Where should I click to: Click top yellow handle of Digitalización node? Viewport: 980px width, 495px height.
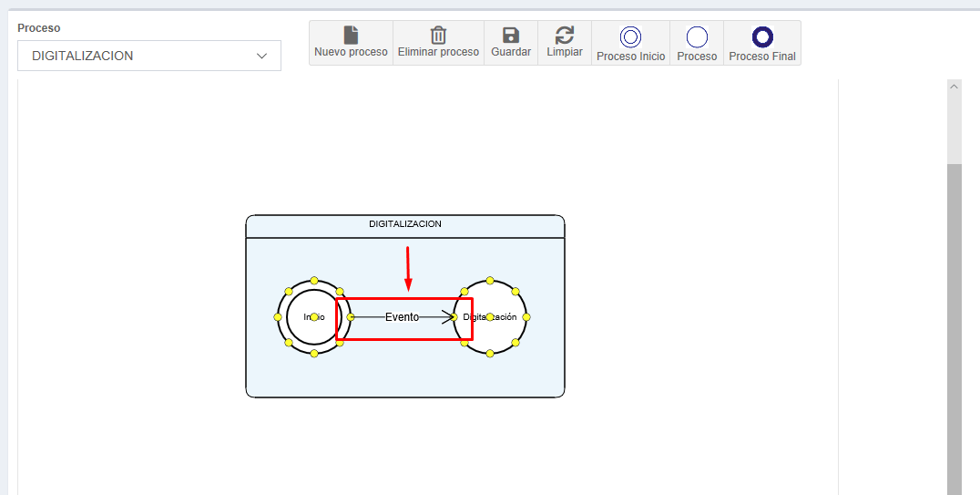pos(490,281)
